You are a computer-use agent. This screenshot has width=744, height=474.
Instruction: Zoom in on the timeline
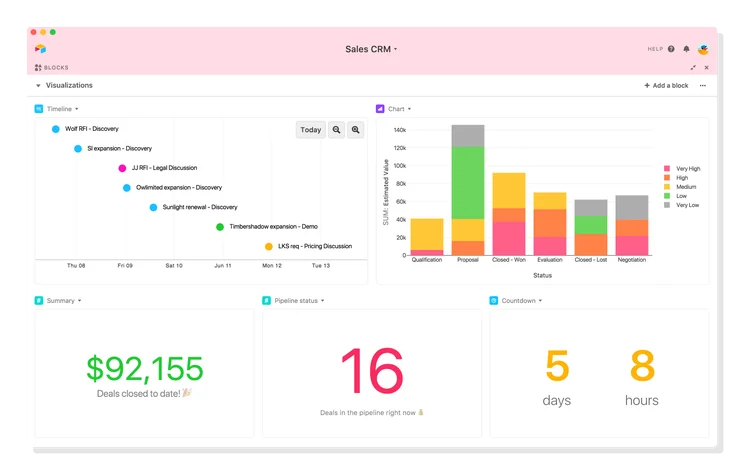pos(355,130)
